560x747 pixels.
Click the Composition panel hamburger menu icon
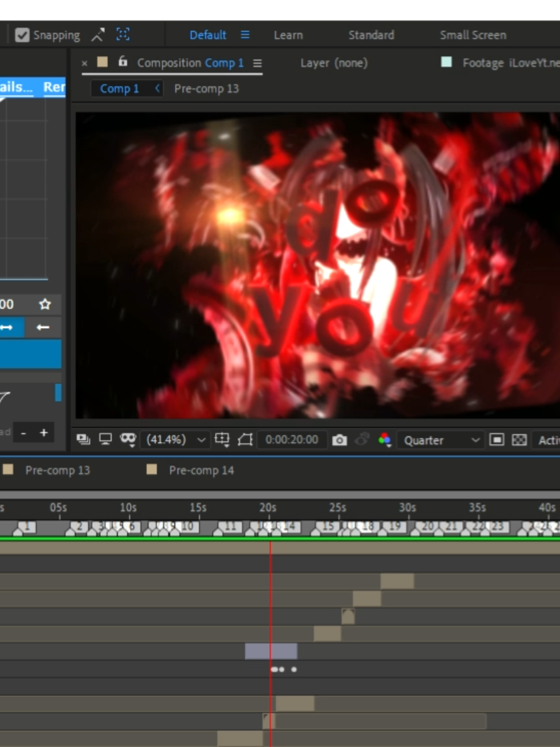(258, 63)
